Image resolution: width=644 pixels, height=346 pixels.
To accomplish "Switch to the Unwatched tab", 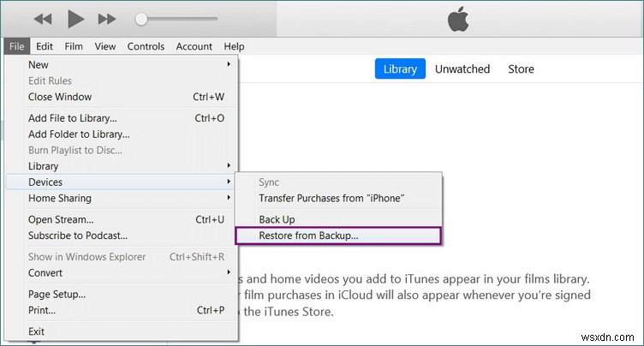I will click(462, 69).
